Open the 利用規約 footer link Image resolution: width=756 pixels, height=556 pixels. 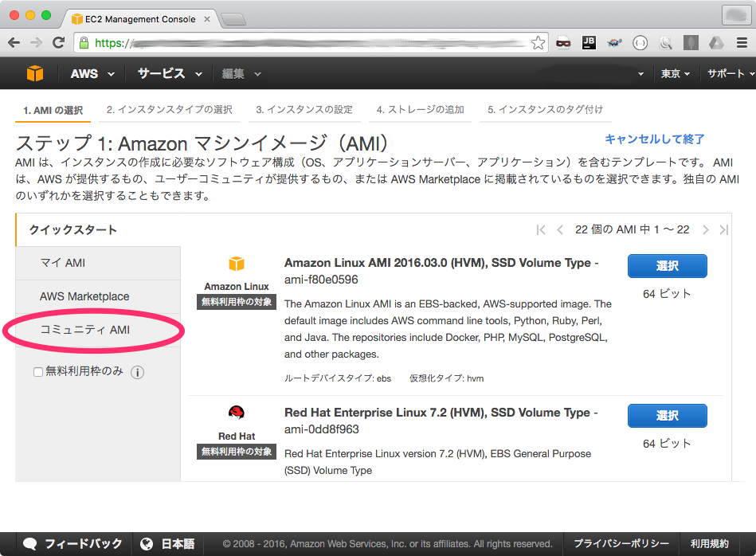(709, 544)
